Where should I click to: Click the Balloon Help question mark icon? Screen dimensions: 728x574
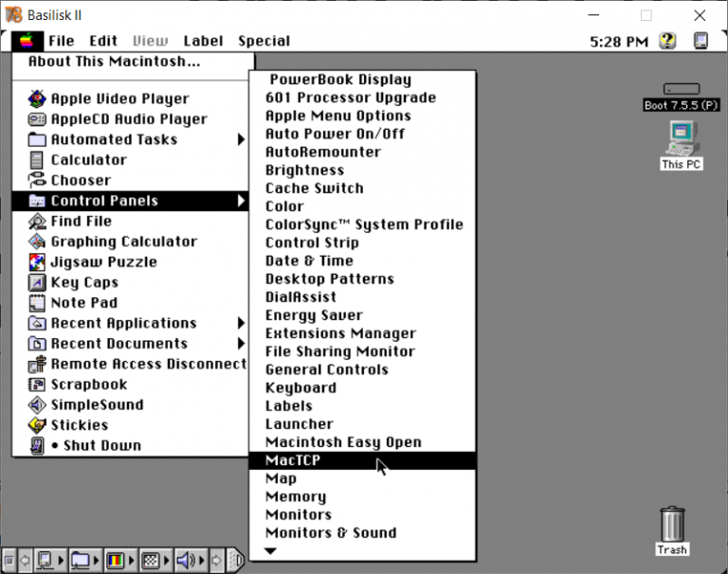667,42
